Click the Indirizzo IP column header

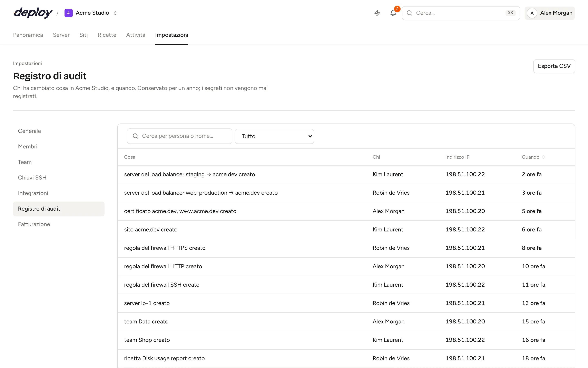click(457, 157)
